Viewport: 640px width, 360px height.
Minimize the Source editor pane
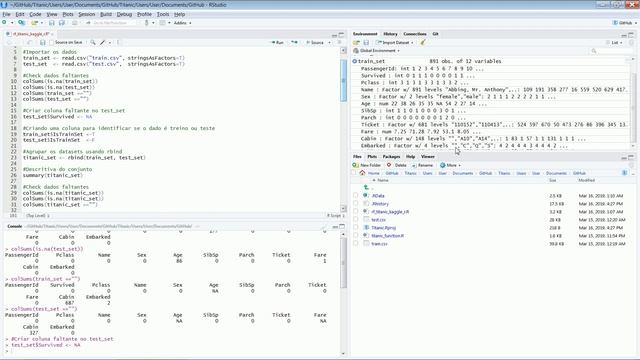[334, 35]
